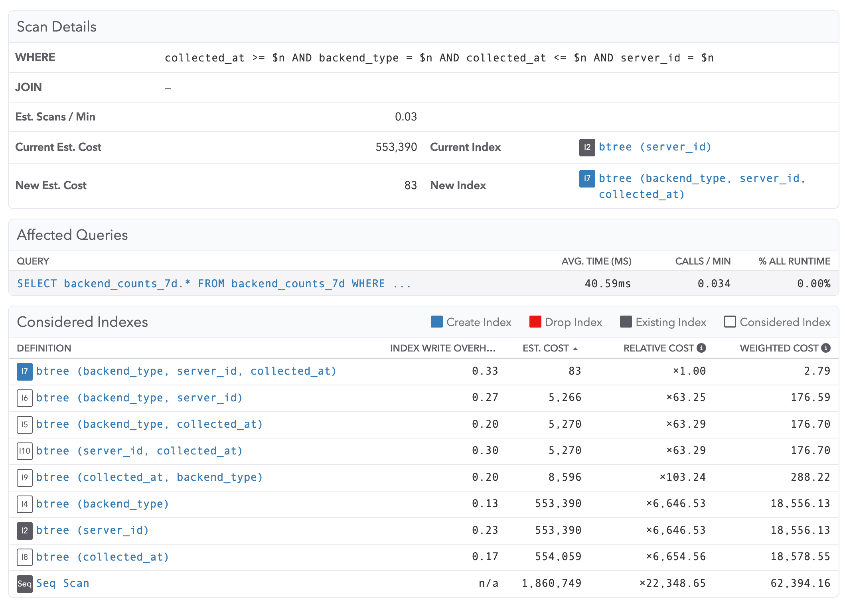Screen dimensions: 845x616
Task: Click Seq Scan est. cost 1,860,749
Action: pos(551,583)
